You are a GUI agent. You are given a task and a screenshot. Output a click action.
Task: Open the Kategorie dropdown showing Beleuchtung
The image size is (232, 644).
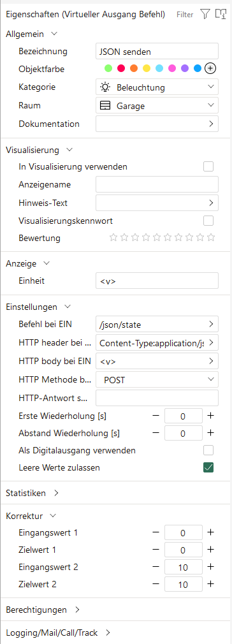(157, 87)
